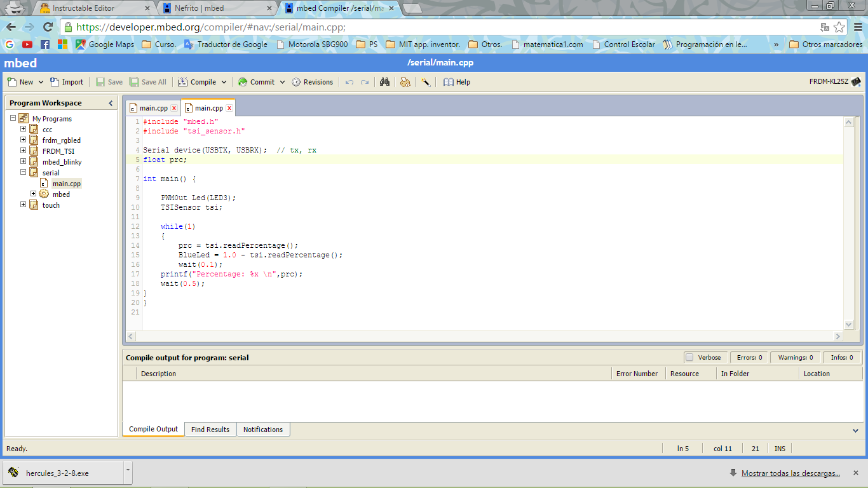The width and height of the screenshot is (868, 488).
Task: Click the editor horizontal scrollbar right arrow
Action: click(x=838, y=336)
